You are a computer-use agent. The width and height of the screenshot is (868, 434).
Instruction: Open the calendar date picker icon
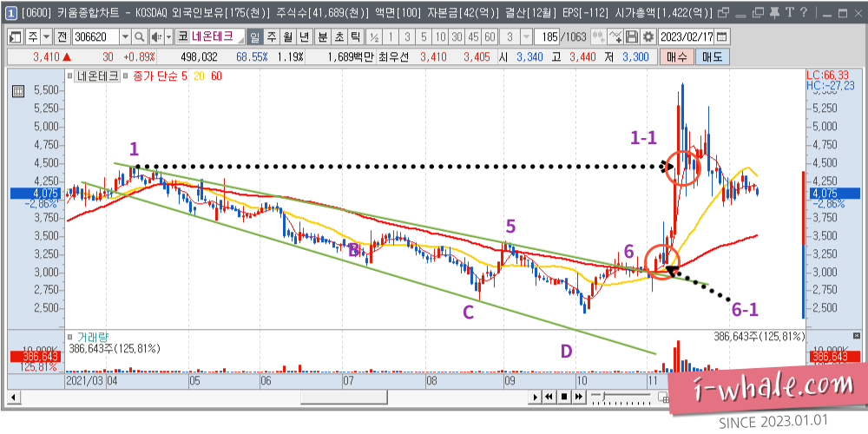point(721,37)
